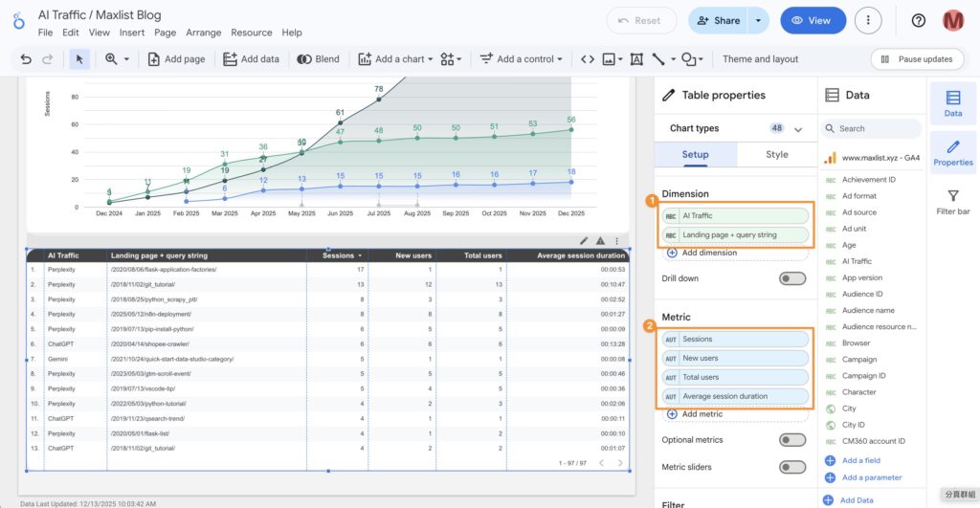This screenshot has width=980, height=508.
Task: Select the Average session duration metric chip
Action: [735, 396]
